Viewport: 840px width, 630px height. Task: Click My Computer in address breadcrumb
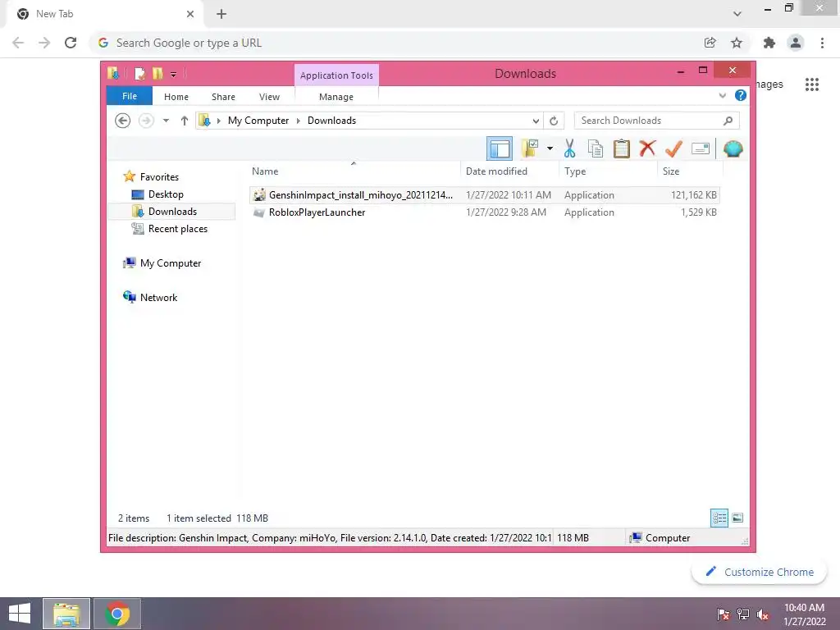pyautogui.click(x=258, y=121)
